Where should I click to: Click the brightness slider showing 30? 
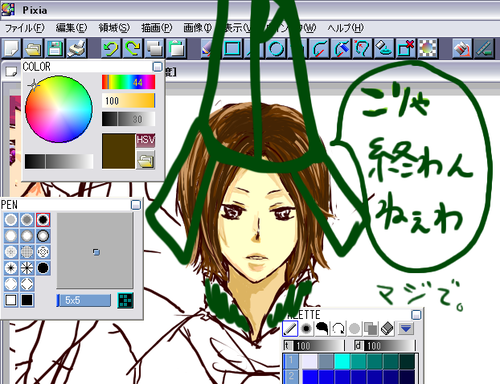click(x=128, y=119)
